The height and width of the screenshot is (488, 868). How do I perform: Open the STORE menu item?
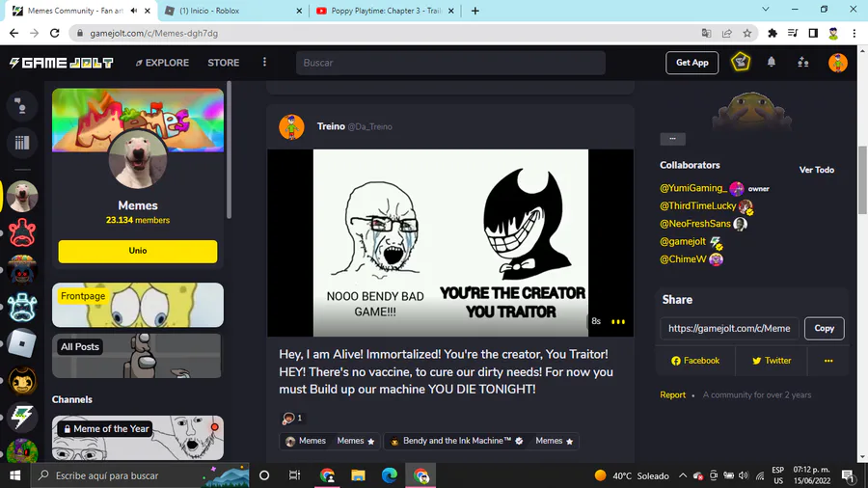click(224, 63)
